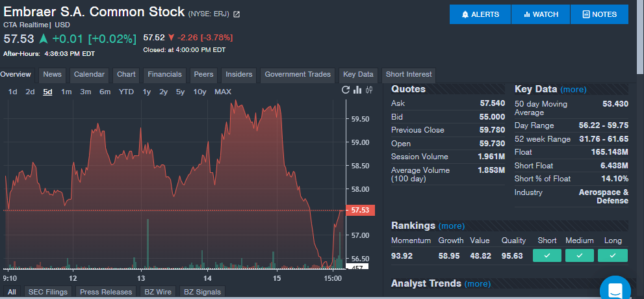This screenshot has height=299, width=644.
Task: Select the 2y chart range
Action: (x=164, y=92)
